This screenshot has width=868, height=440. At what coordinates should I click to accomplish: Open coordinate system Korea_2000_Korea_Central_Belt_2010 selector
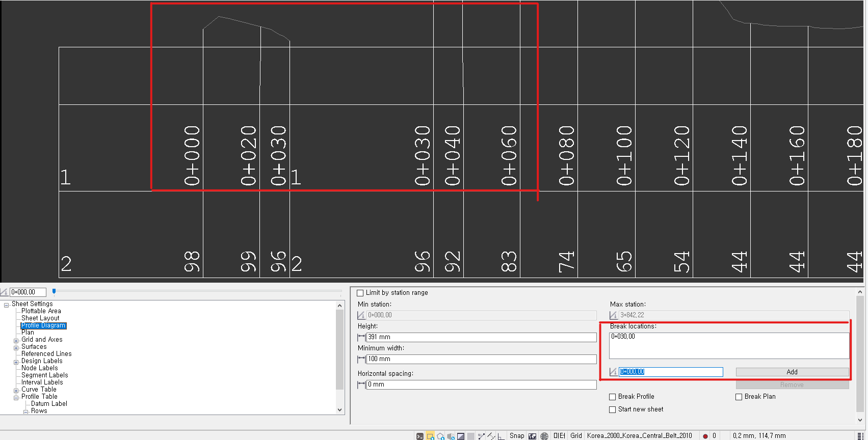(x=639, y=436)
